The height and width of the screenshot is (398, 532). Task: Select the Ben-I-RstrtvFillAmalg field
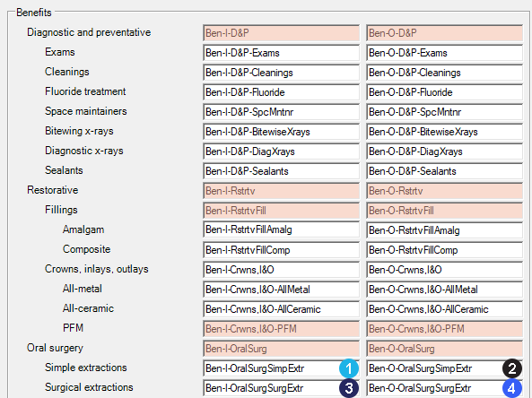tap(282, 229)
